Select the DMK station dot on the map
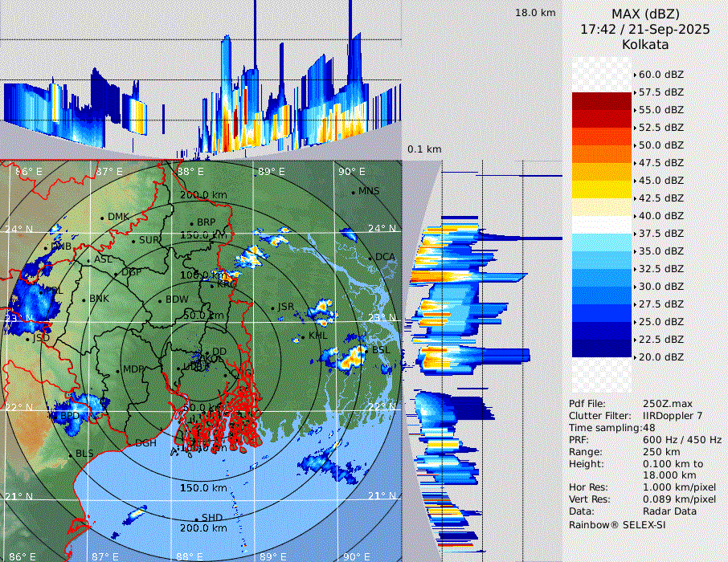The height and width of the screenshot is (562, 728). pyautogui.click(x=103, y=218)
